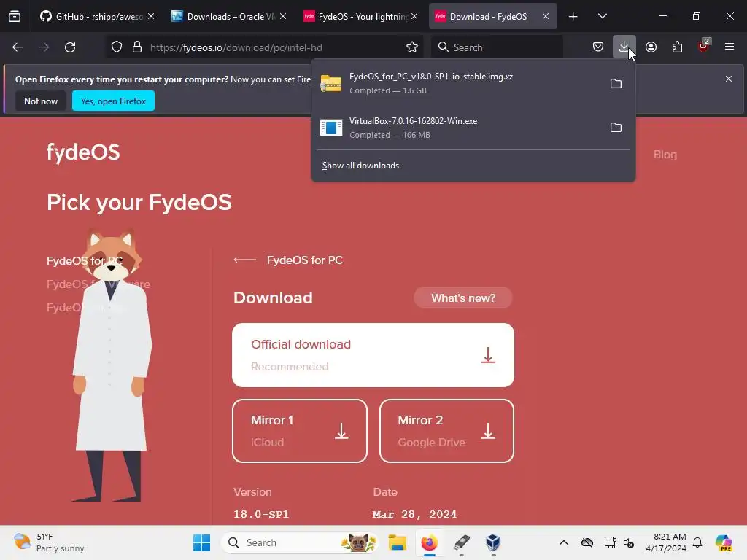Viewport: 747px width, 560px height.
Task: Go back one page
Action: [18, 47]
